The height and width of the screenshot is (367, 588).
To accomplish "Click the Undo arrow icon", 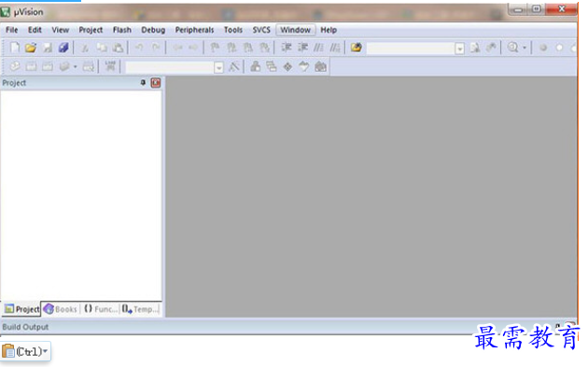I will pyautogui.click(x=139, y=48).
